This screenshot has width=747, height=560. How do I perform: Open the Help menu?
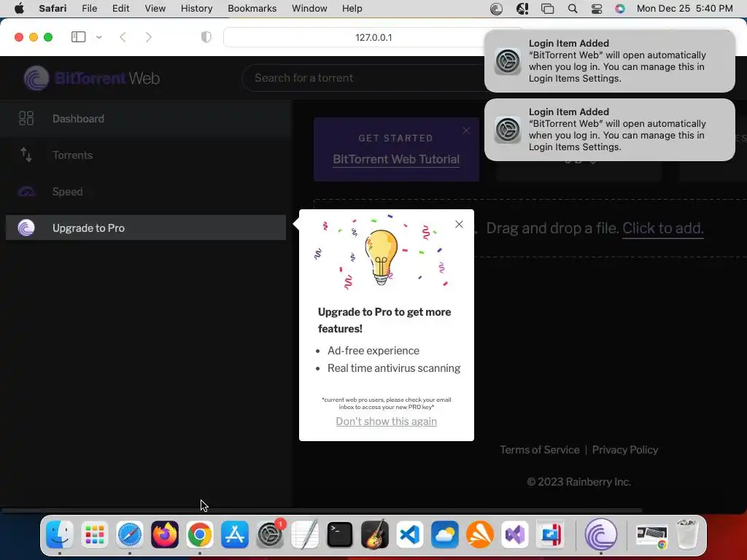(352, 9)
